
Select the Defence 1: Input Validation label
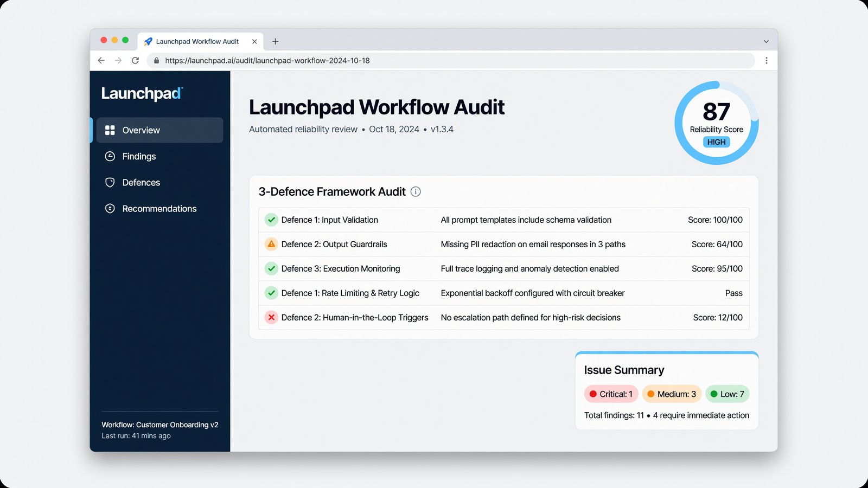pyautogui.click(x=330, y=220)
